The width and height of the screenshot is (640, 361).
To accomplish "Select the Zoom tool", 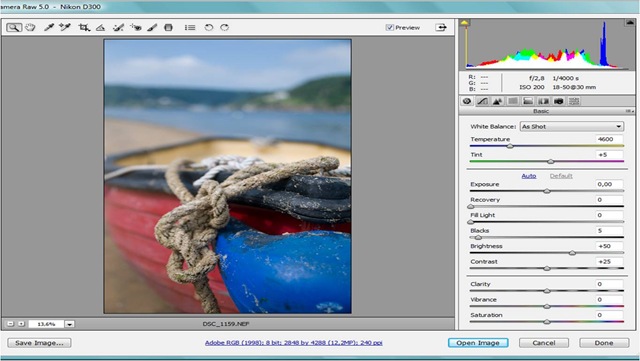I will pyautogui.click(x=14, y=27).
